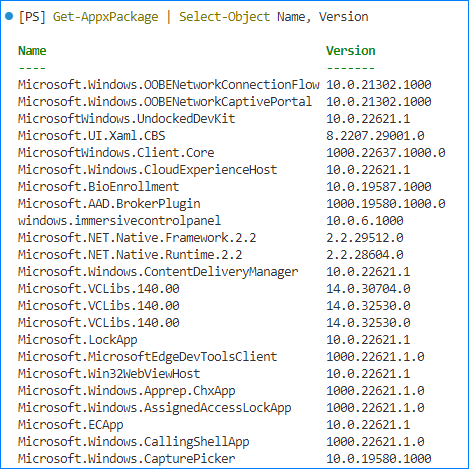Click the Microsoft.Windows.CapturePicker package name
This screenshot has width=469, height=469.
127,459
